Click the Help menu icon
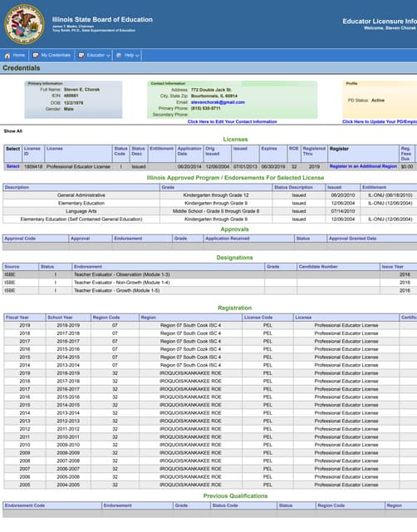The image size is (417, 532). point(119,56)
